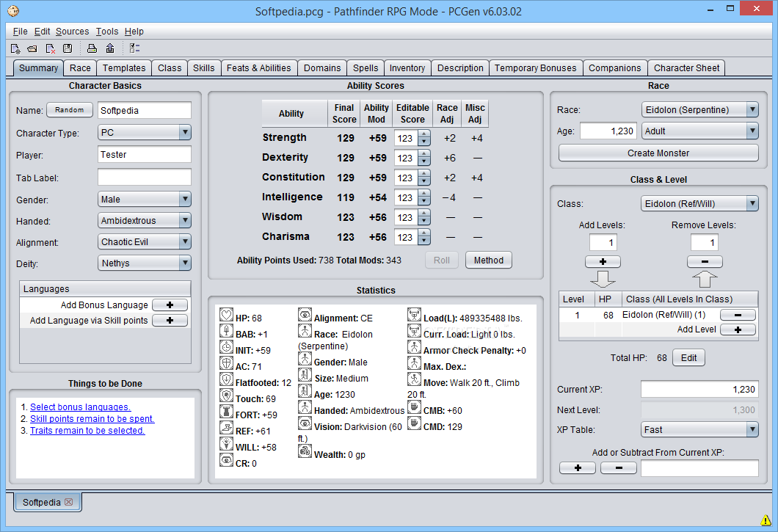Open the Race dropdown Eidolon (Serpentine)
The width and height of the screenshot is (778, 532).
pyautogui.click(x=699, y=109)
